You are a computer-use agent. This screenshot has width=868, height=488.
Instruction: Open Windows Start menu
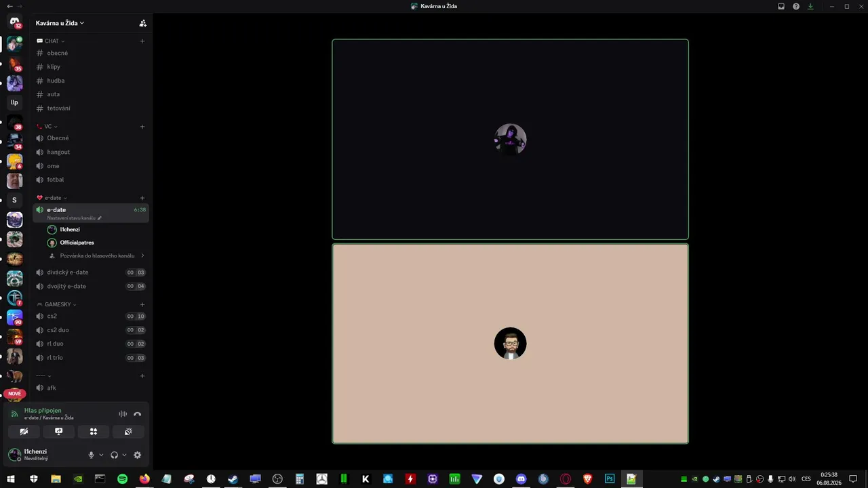coord(11,479)
